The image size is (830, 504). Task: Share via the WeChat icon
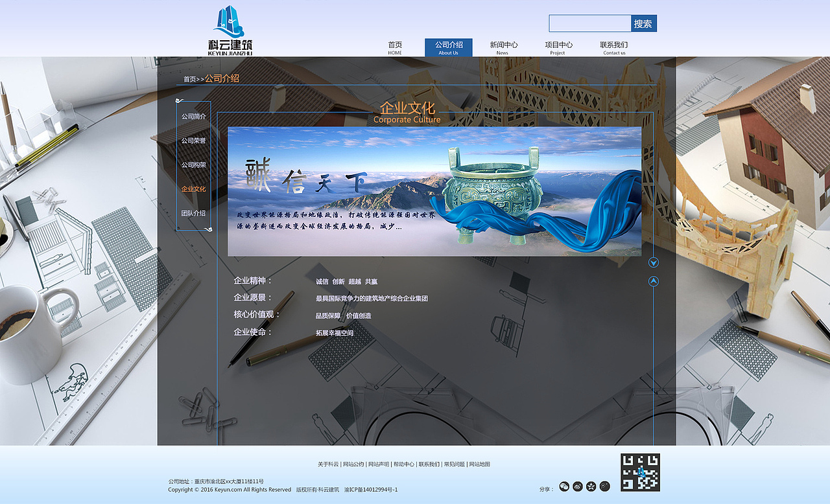[x=564, y=487]
